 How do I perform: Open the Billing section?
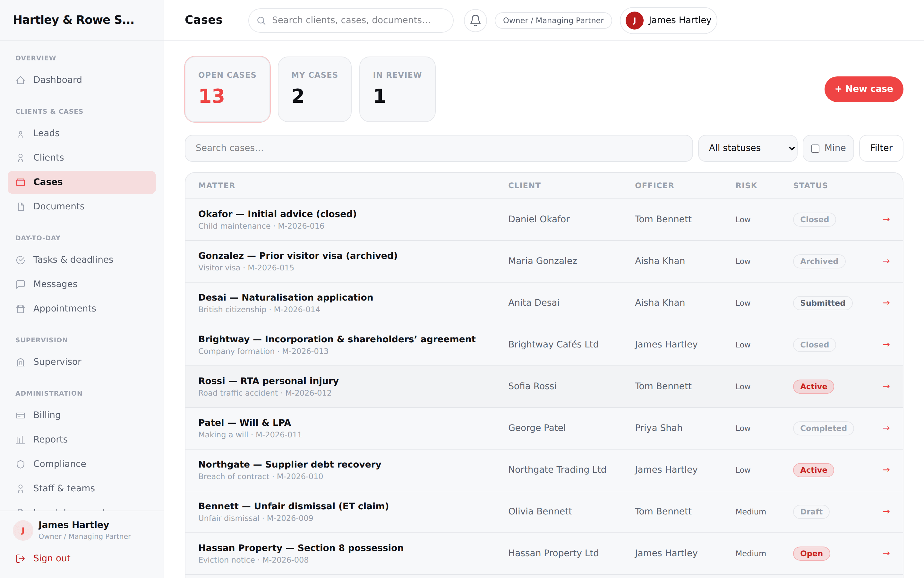point(82,415)
